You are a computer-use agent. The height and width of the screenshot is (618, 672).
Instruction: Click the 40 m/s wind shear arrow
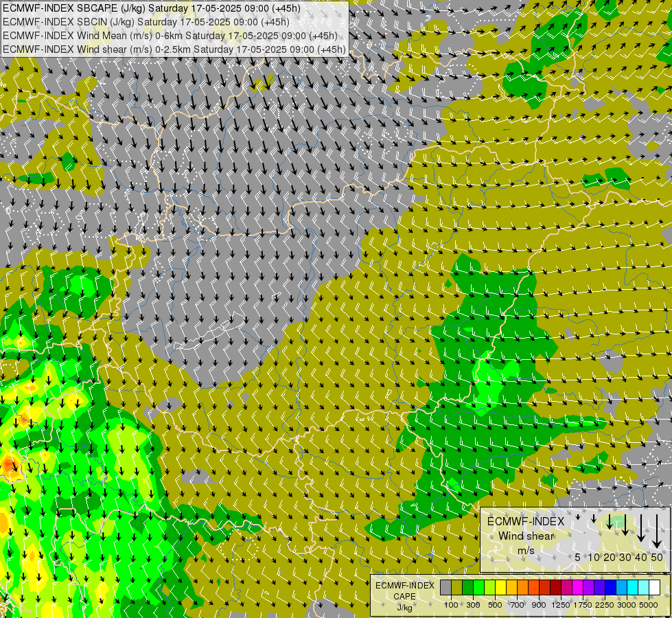[641, 528]
